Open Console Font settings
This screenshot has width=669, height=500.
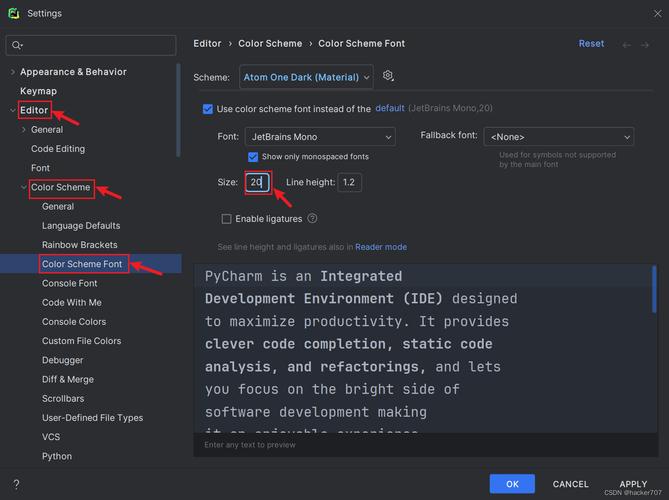[x=70, y=283]
